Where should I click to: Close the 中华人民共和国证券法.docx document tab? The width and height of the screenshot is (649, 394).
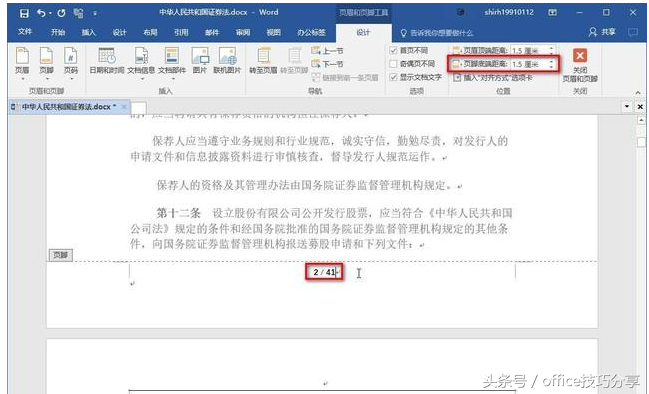(x=124, y=107)
